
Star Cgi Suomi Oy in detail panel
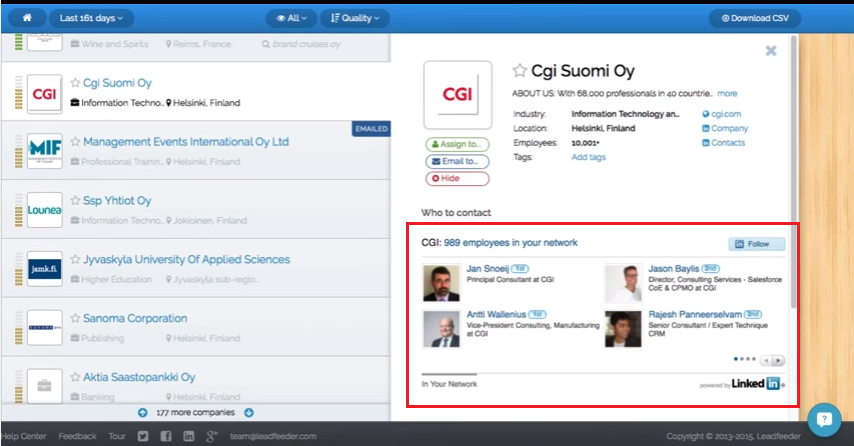pos(520,70)
